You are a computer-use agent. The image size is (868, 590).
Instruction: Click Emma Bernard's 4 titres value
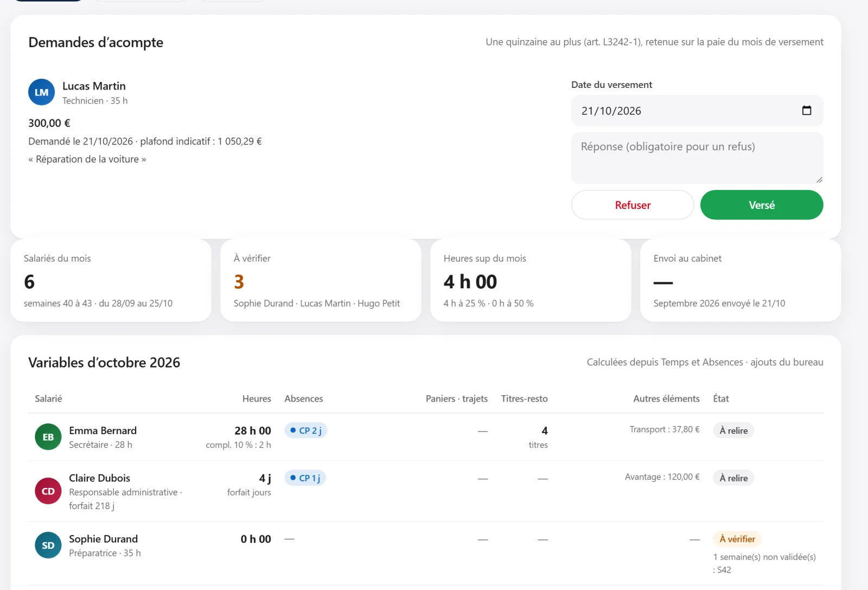click(538, 437)
